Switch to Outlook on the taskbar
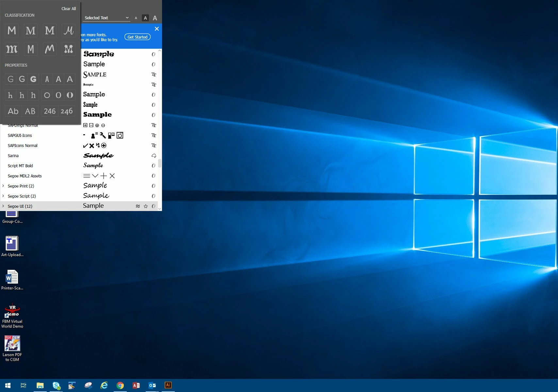558x392 pixels. pyautogui.click(x=152, y=385)
